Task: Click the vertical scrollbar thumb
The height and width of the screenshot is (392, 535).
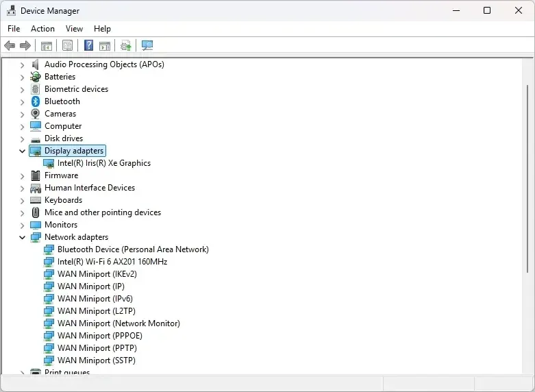Action: [527, 178]
